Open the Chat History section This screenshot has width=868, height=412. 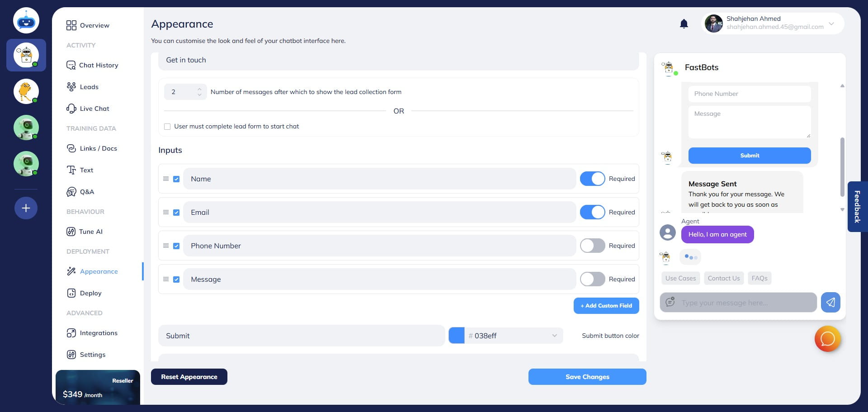[x=98, y=65]
